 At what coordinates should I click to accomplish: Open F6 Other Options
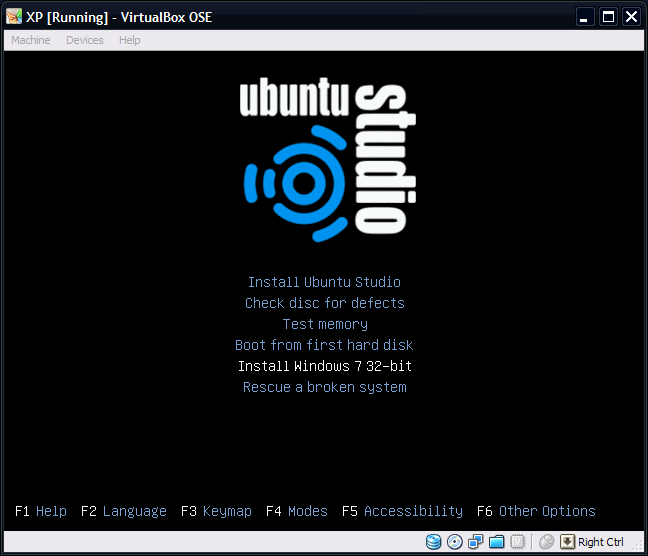(536, 511)
